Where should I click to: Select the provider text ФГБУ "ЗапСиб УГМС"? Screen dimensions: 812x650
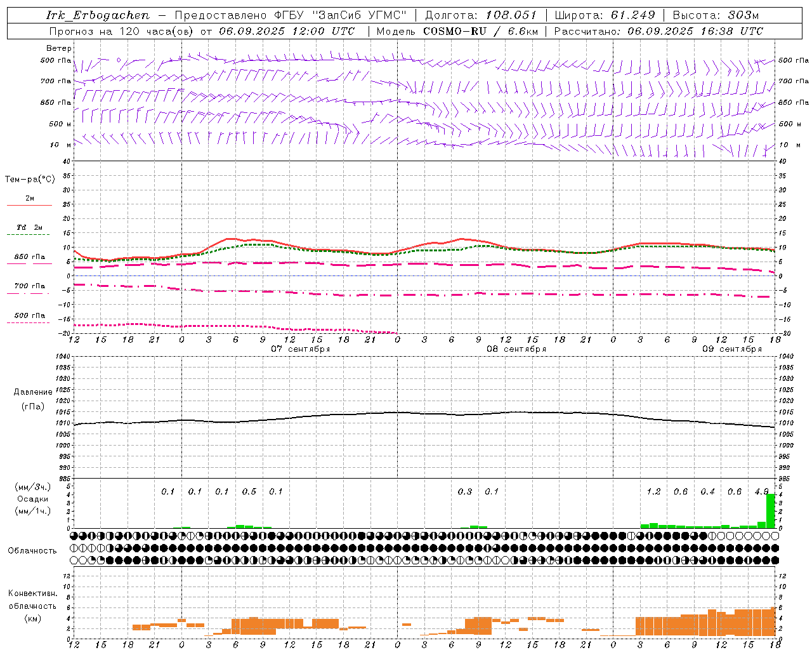coord(341,15)
